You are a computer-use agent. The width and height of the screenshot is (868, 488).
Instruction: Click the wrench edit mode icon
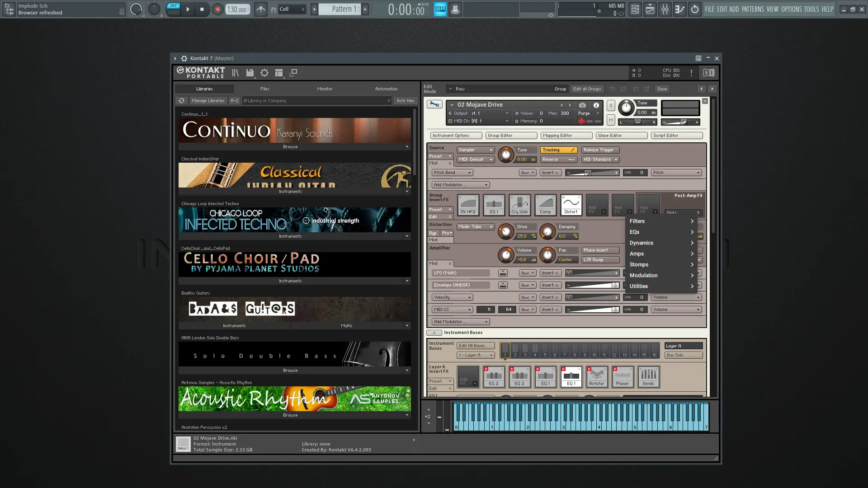coord(434,104)
